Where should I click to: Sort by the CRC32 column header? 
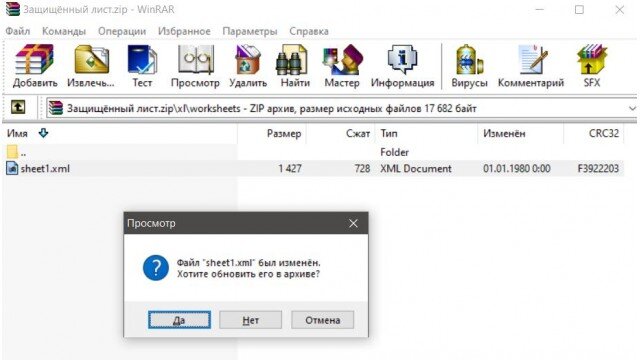(x=604, y=133)
